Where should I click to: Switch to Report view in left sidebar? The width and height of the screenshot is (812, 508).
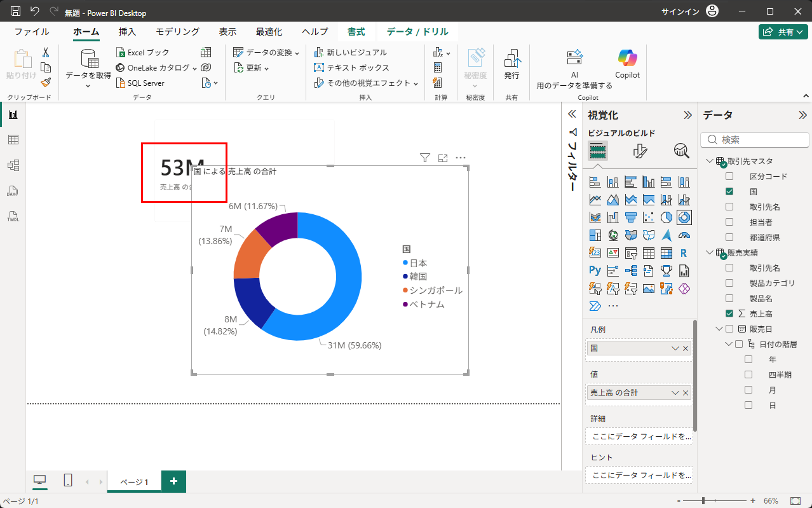point(13,114)
